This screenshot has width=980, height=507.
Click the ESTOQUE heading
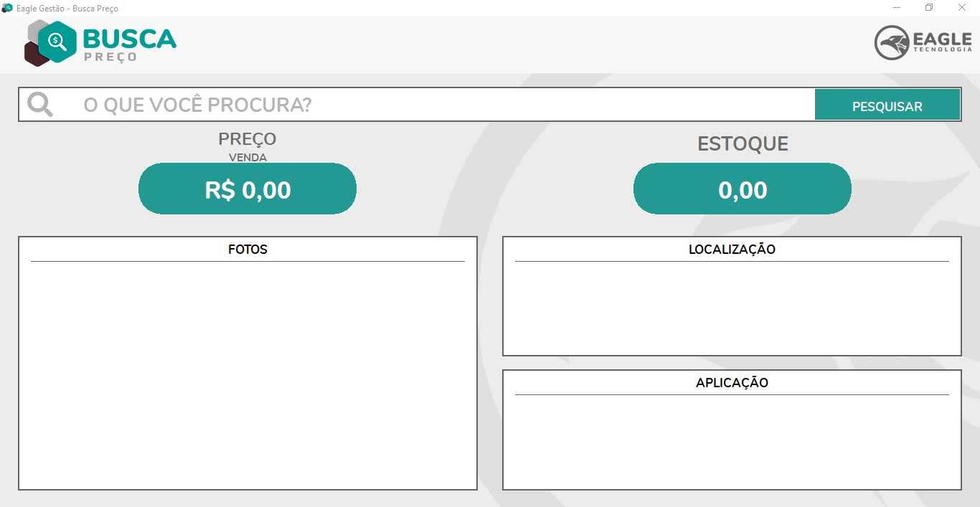pos(742,143)
